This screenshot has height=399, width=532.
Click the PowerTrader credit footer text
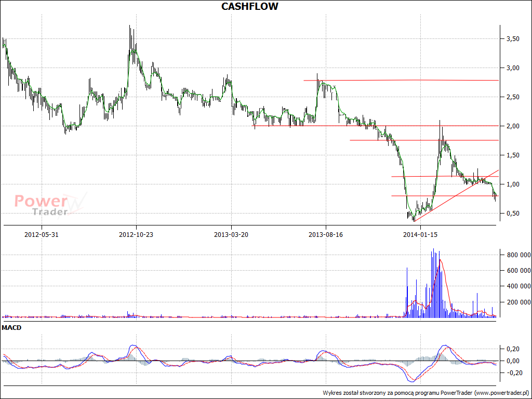[425, 393]
